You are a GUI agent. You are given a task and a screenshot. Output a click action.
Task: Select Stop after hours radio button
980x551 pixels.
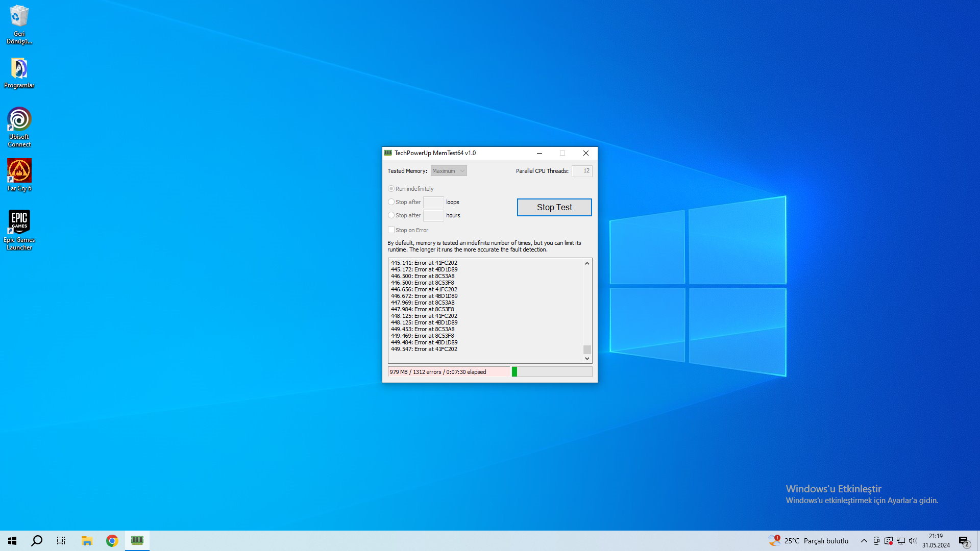(391, 215)
